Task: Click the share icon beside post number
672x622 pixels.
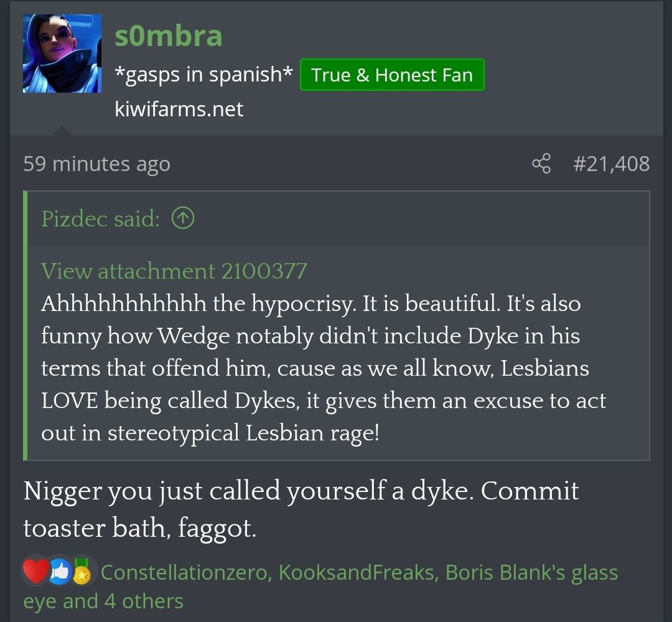Action: point(541,163)
